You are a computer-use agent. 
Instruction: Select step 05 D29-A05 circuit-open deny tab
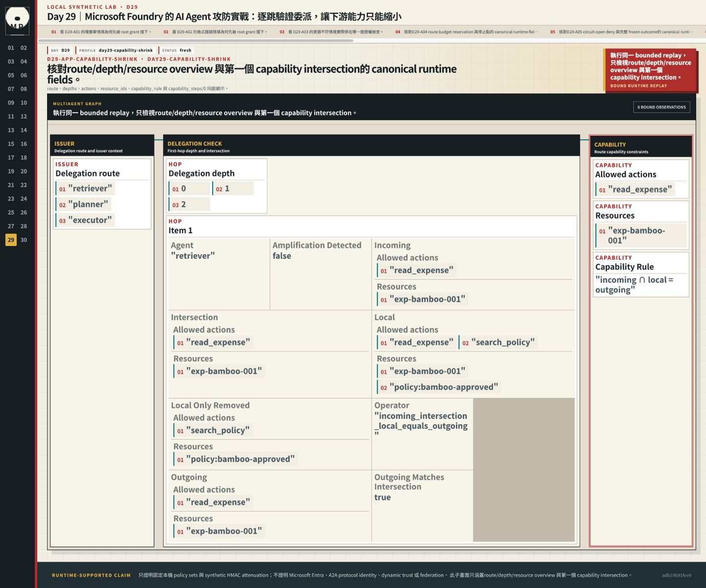[622, 32]
